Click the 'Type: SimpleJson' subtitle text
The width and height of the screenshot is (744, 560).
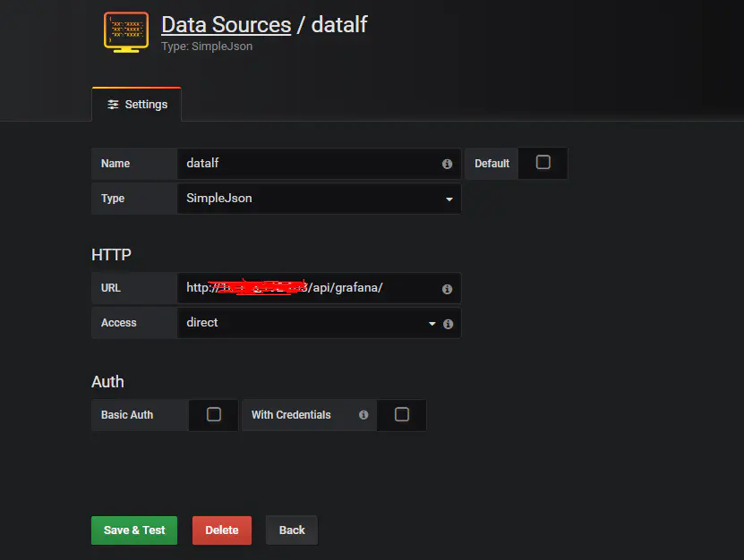click(x=207, y=47)
